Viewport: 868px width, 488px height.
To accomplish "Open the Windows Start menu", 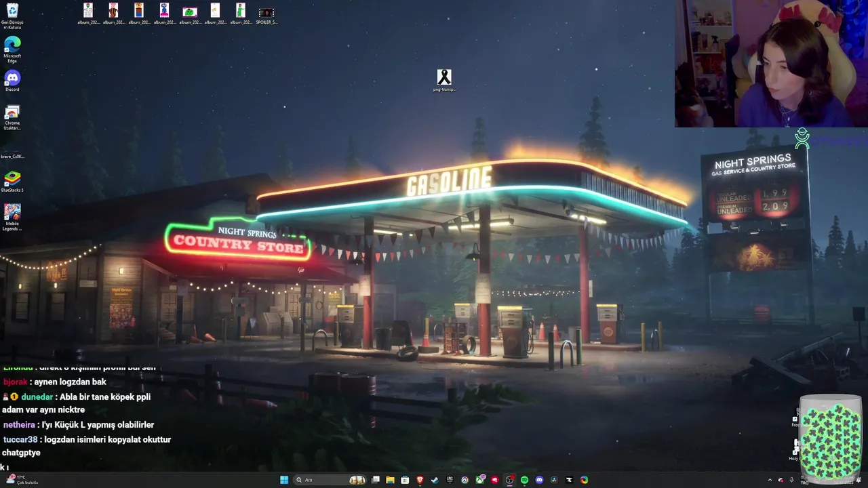I will 284,480.
